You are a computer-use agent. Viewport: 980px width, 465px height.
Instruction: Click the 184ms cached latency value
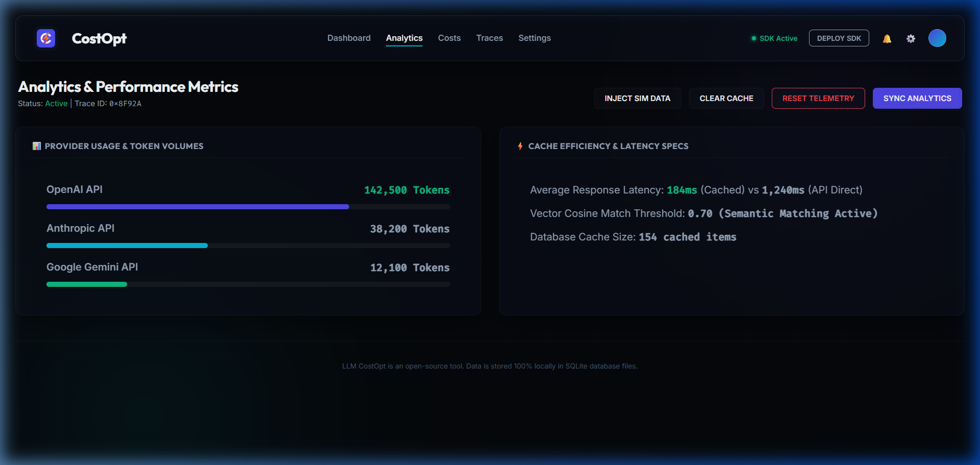pyautogui.click(x=682, y=190)
